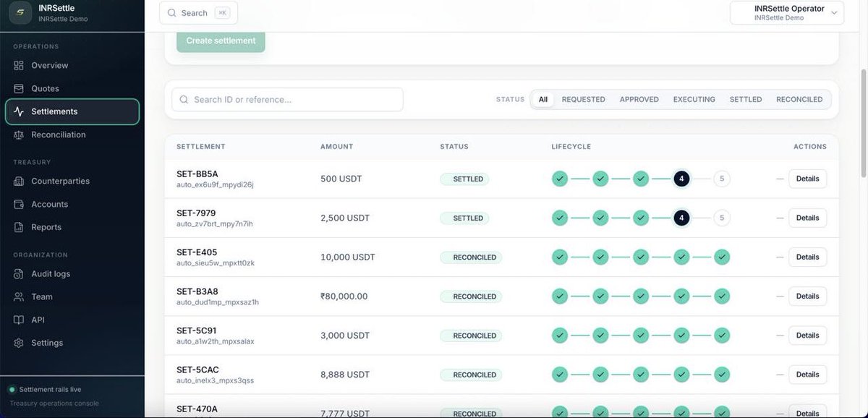Click the Team people icon
868x418 pixels.
[x=19, y=297]
